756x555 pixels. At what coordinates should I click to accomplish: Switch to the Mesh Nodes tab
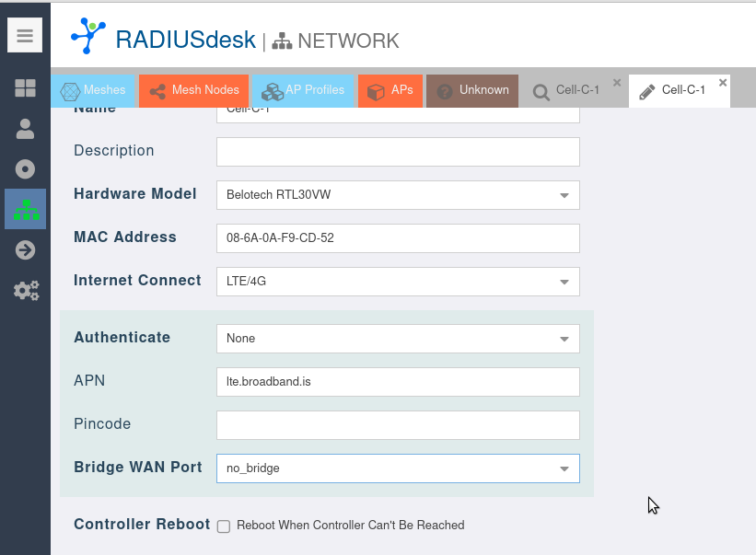tap(194, 90)
